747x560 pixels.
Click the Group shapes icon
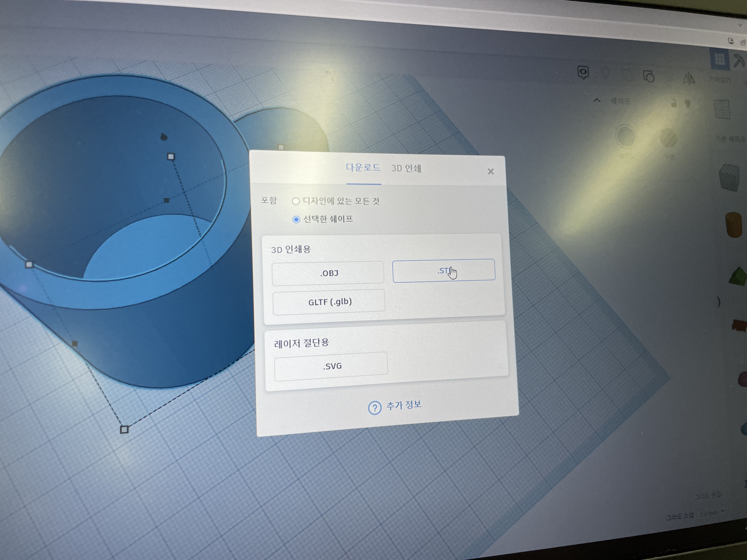click(648, 76)
